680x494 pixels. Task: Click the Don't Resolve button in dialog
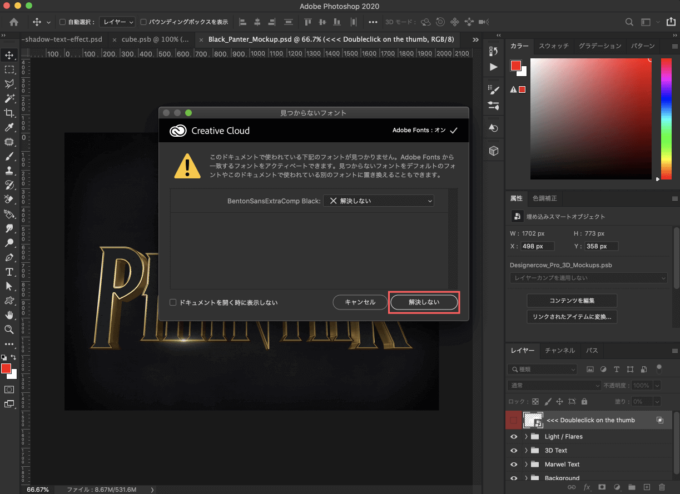click(x=424, y=302)
